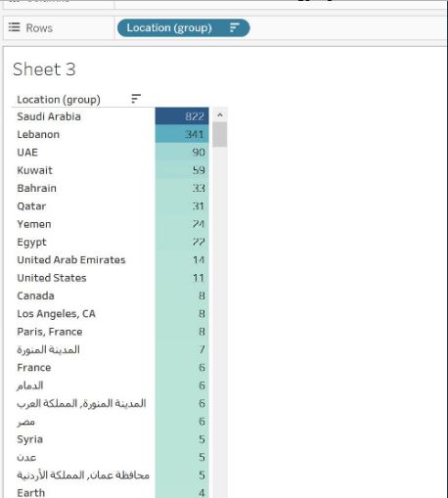The height and width of the screenshot is (498, 448).
Task: Select the United States row label
Action: [x=52, y=278]
